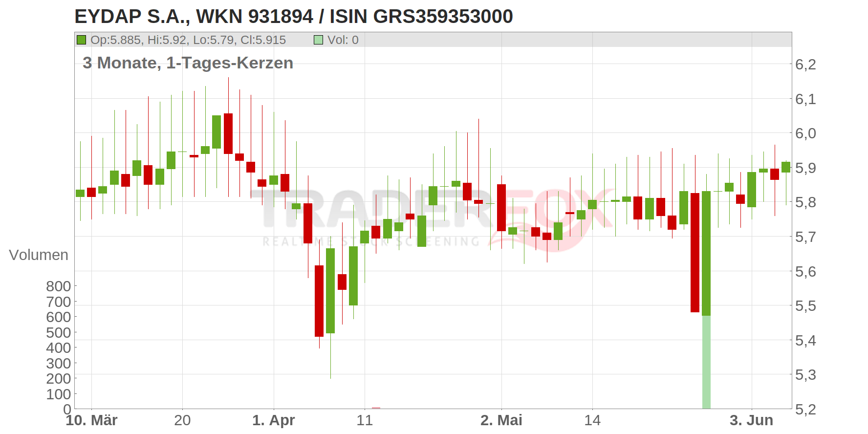Click the '10. Mär' date label
This screenshot has height=434, width=868.
coord(91,420)
